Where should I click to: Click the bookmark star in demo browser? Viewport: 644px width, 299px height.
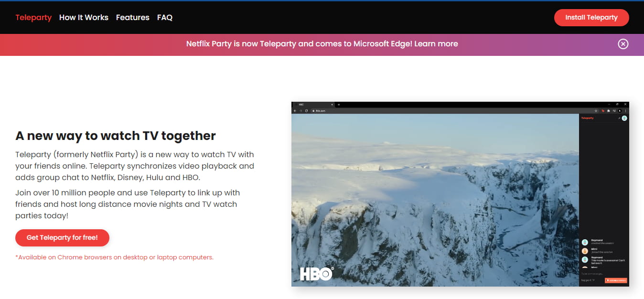click(596, 111)
